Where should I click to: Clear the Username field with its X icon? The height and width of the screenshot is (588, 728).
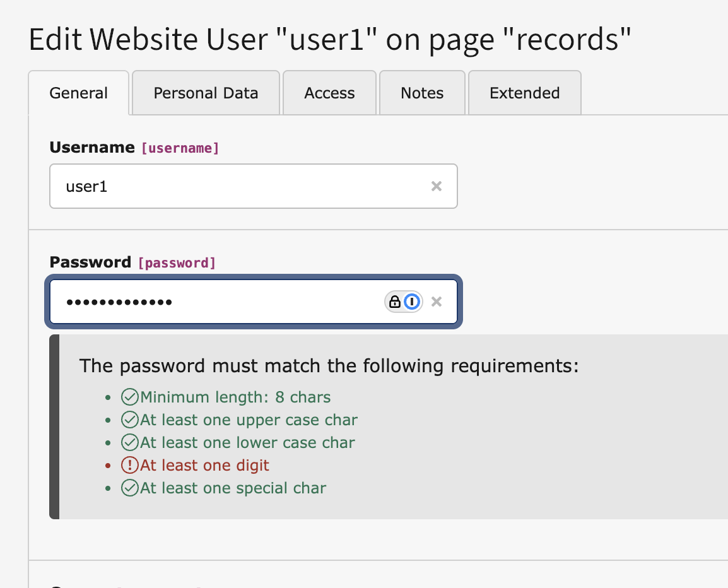436,186
